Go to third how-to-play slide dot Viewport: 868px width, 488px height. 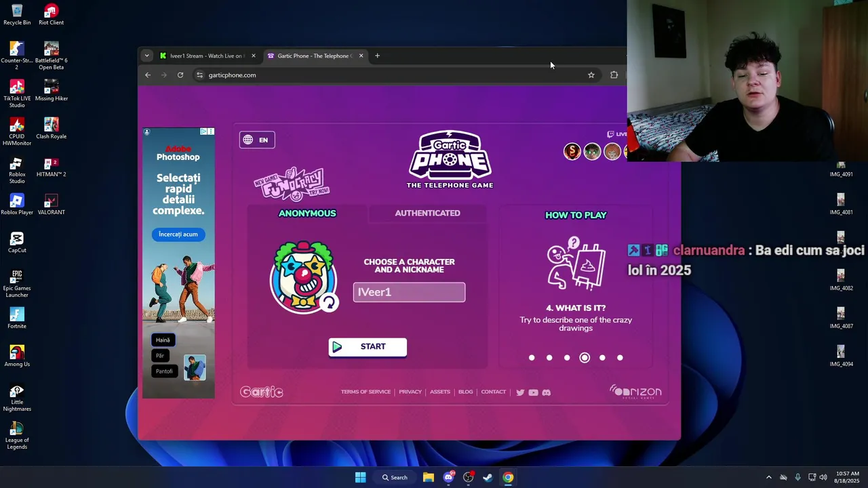[x=567, y=358]
